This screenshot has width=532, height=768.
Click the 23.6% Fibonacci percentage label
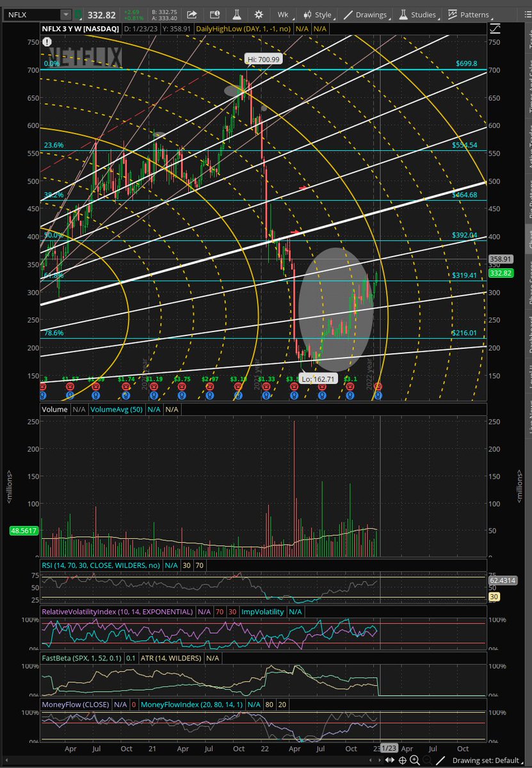click(52, 146)
